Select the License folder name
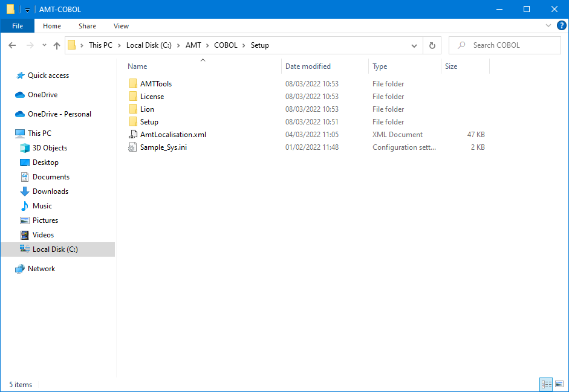This screenshot has height=392, width=569. pyautogui.click(x=152, y=97)
